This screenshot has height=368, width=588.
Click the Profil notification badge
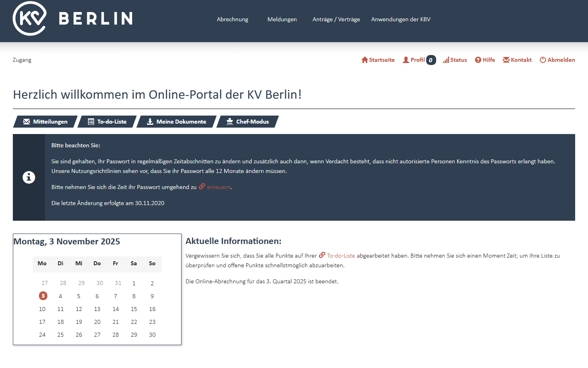point(431,60)
